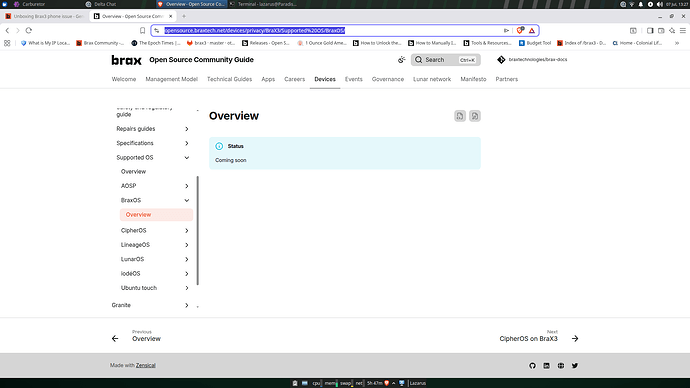Open the volume speaker icon in the system tray

tap(659, 4)
